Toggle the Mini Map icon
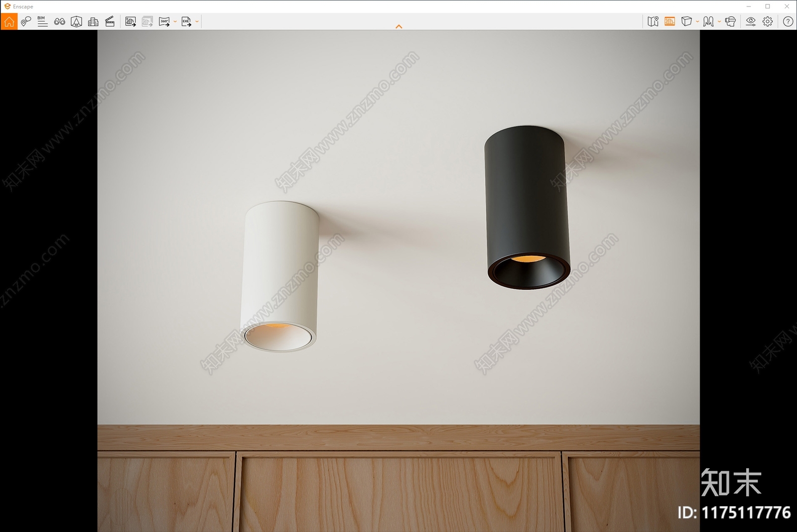The width and height of the screenshot is (797, 532). coord(653,21)
